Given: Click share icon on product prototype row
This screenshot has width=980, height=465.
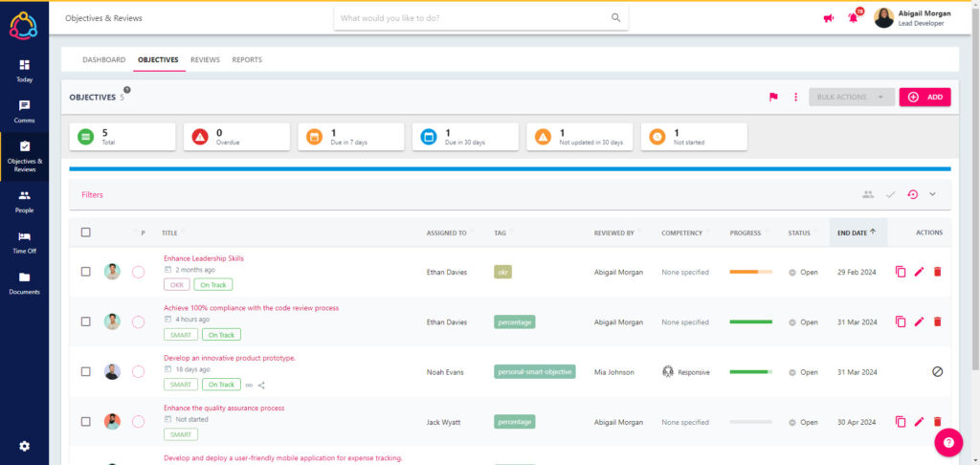Looking at the screenshot, I should click(x=261, y=385).
